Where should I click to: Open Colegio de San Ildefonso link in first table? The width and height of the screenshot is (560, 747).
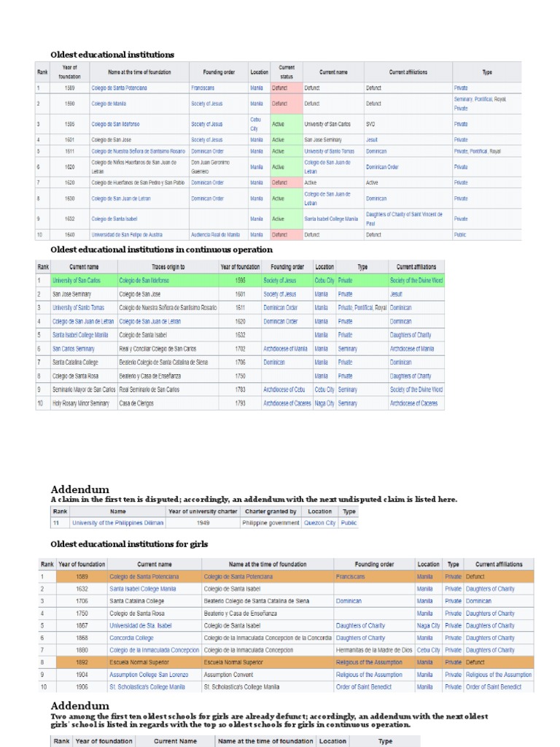(115, 124)
